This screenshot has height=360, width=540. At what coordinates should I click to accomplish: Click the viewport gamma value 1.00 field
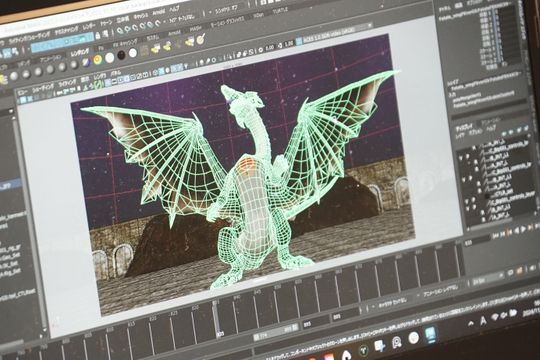pos(289,44)
